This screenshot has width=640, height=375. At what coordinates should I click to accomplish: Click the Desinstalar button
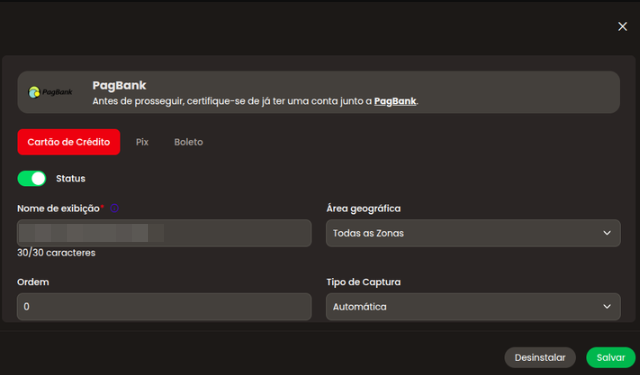point(540,357)
